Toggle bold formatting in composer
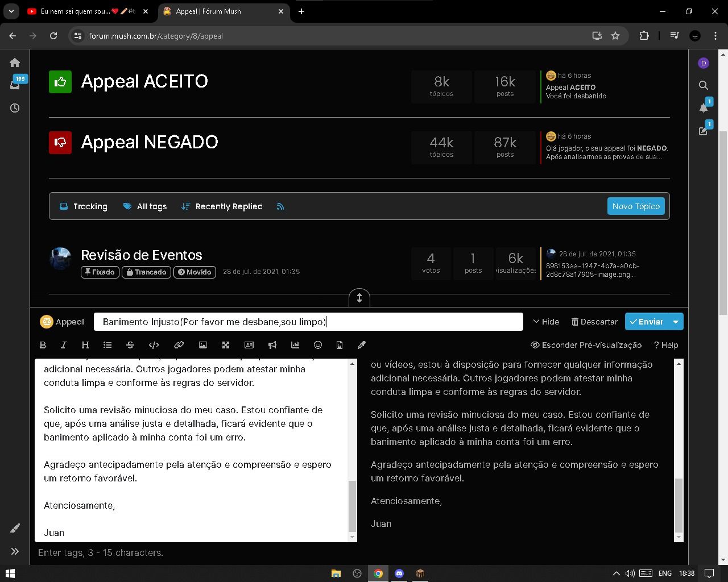 [43, 345]
